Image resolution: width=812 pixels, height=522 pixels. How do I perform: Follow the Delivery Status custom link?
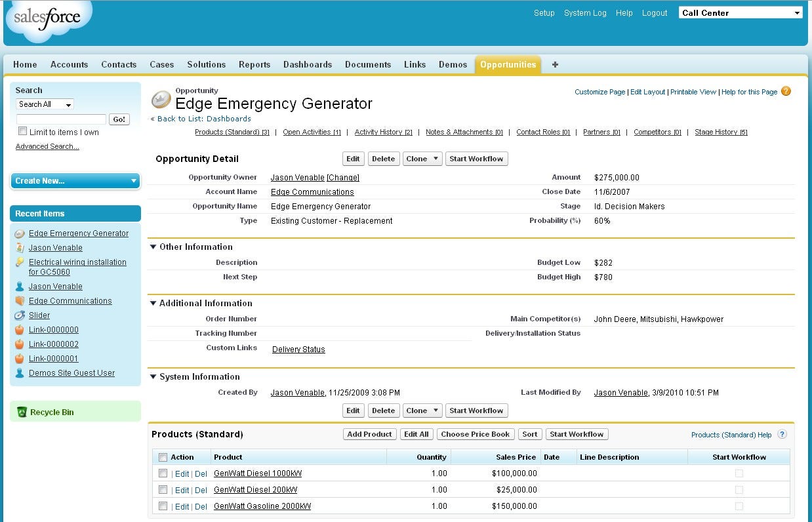pos(298,350)
